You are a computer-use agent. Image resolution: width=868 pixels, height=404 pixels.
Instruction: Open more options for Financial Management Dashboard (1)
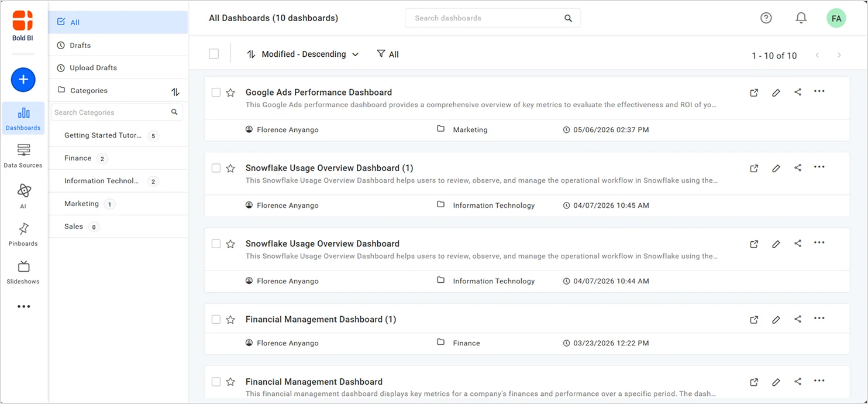819,318
